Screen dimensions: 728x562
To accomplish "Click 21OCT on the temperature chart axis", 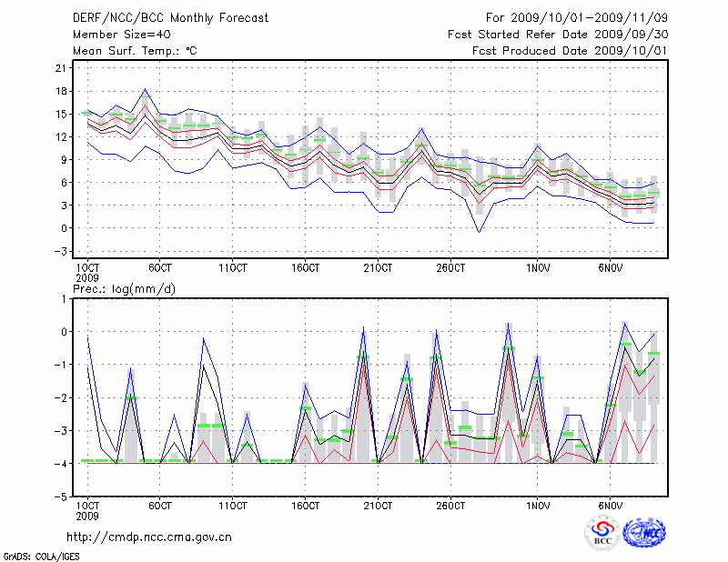I will pyautogui.click(x=378, y=268).
